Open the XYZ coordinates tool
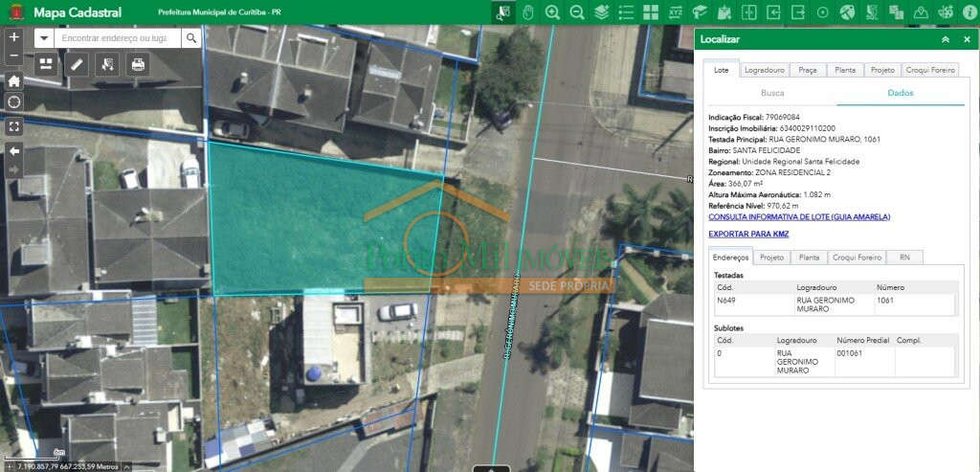Viewport: 980px width, 472px height. [676, 12]
